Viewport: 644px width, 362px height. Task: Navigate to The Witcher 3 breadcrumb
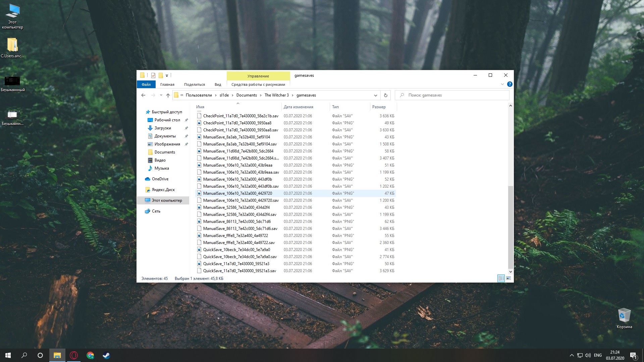pos(276,95)
